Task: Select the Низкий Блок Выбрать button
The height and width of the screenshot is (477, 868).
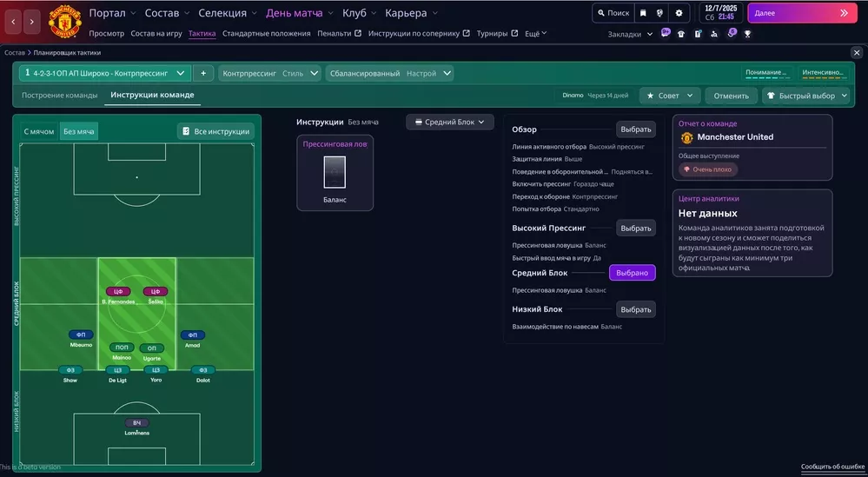Action: [x=635, y=309]
